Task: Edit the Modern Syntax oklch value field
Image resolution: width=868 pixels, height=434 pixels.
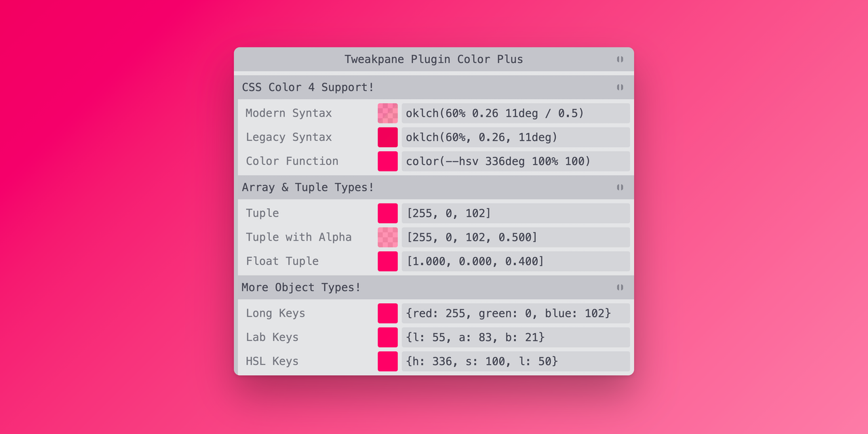Action: [515, 113]
